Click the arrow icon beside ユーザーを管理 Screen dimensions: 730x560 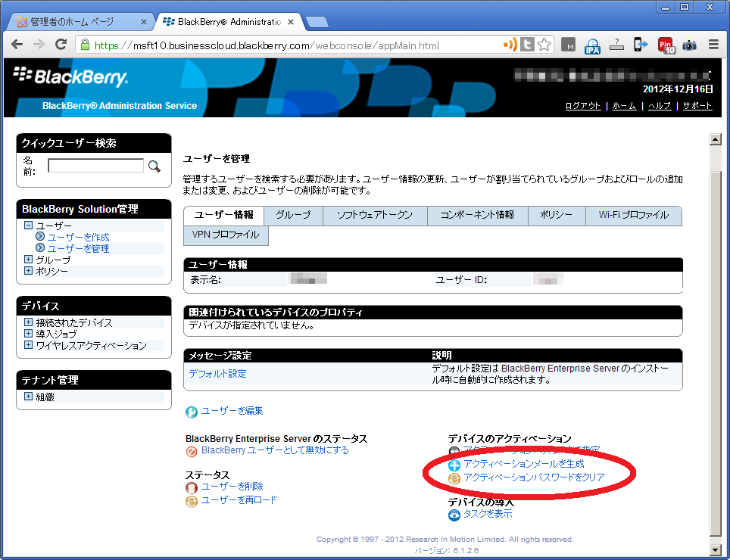(40, 248)
